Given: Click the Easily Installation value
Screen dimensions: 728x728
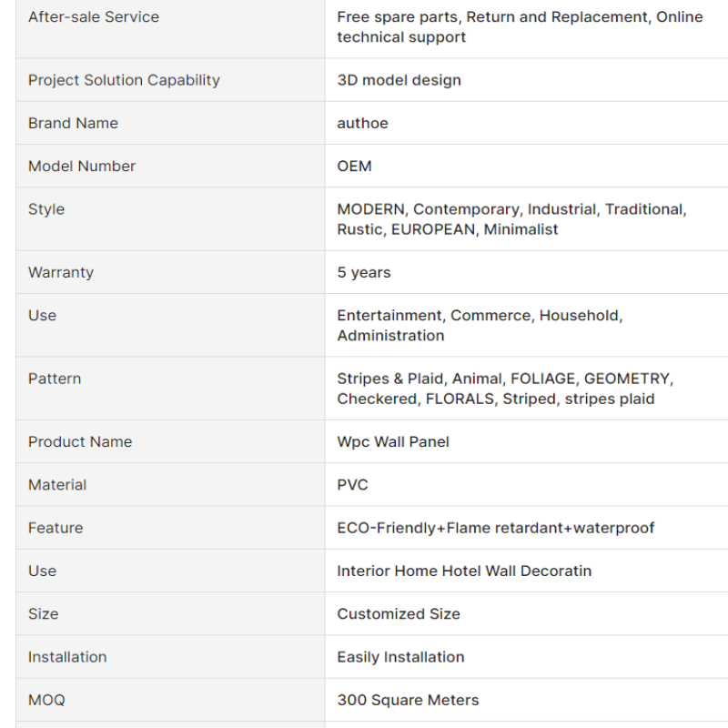Looking at the screenshot, I should (400, 657).
